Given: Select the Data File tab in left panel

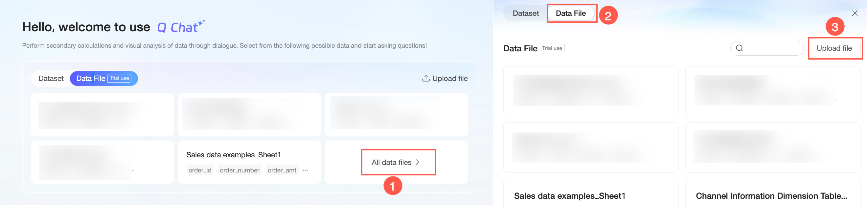Looking at the screenshot, I should [x=91, y=78].
